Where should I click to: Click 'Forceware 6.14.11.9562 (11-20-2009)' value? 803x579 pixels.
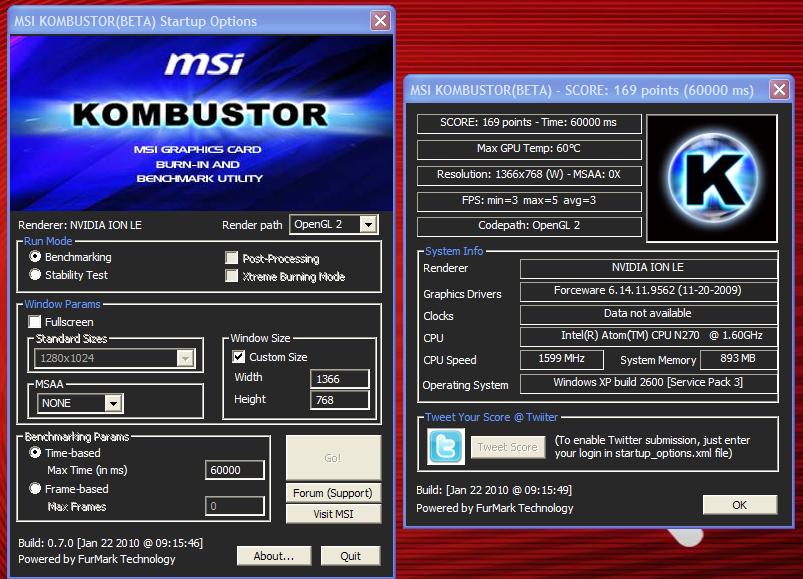click(648, 291)
